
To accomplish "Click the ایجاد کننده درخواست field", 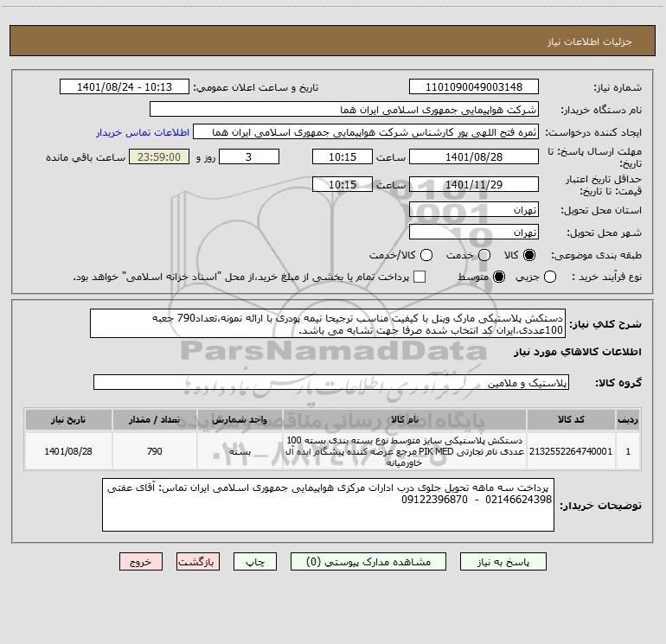I will pos(366,131).
